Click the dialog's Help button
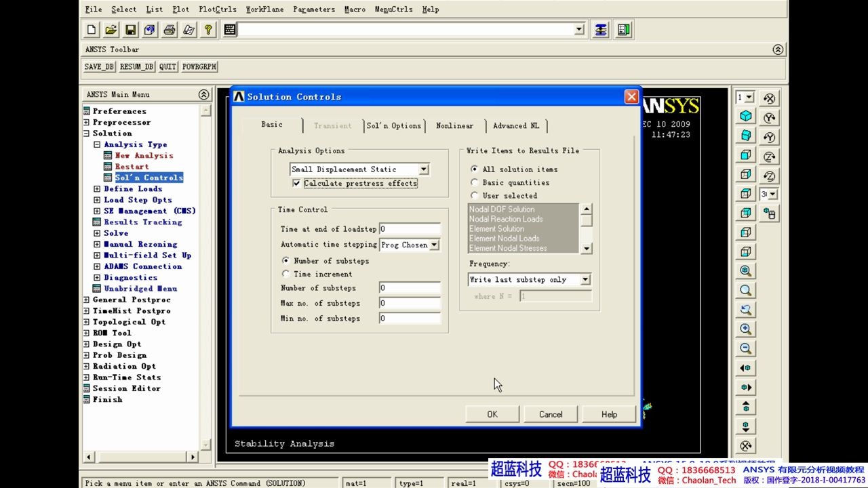The height and width of the screenshot is (488, 868). point(609,414)
